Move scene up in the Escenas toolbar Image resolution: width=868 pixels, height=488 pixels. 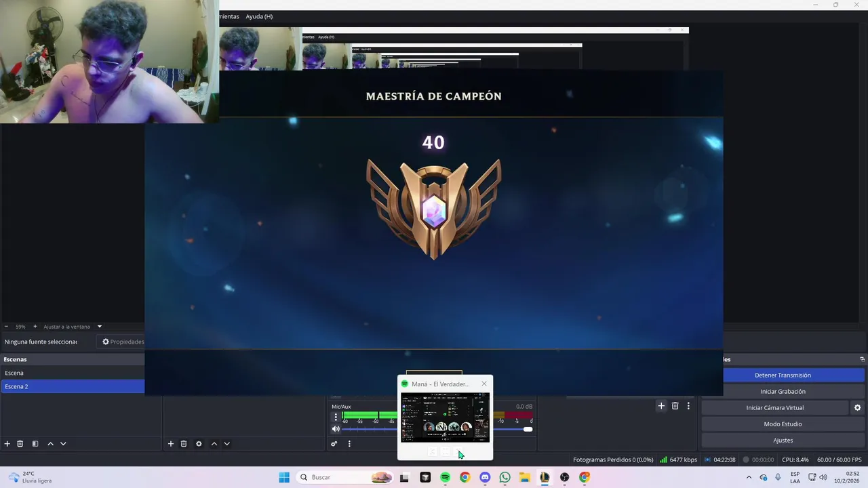(50, 444)
